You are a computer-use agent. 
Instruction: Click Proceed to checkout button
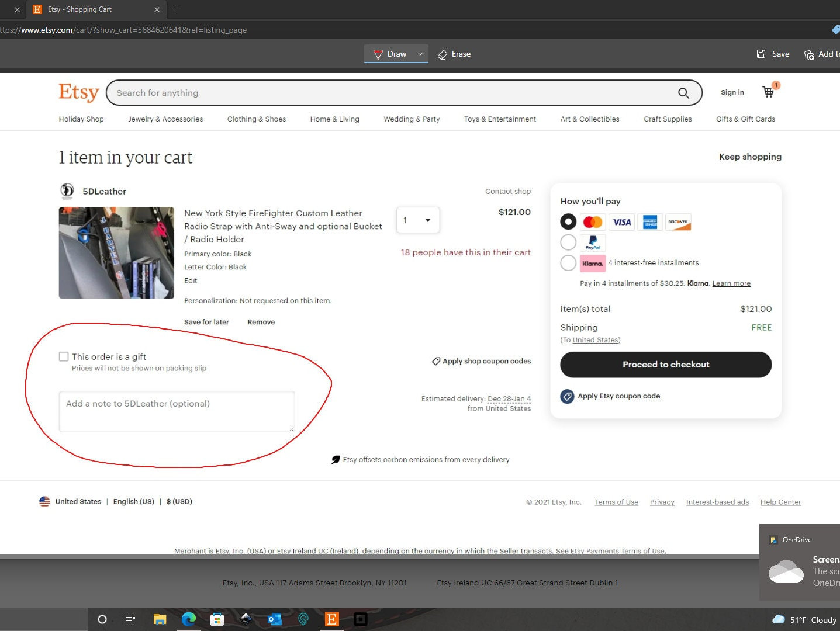[x=666, y=365]
